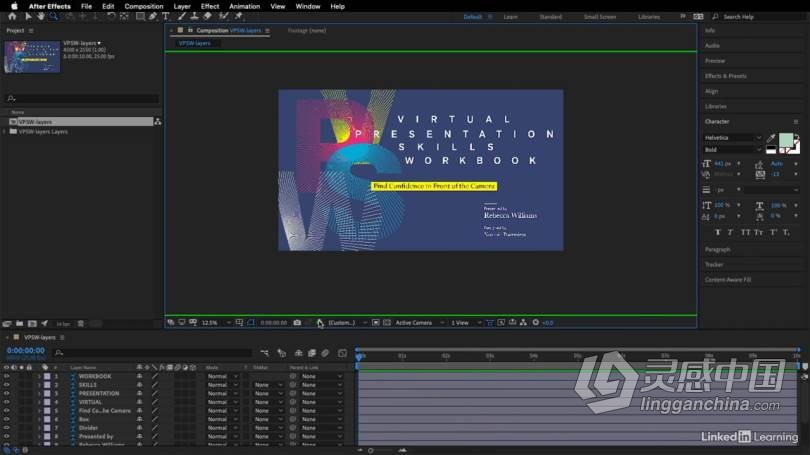The image size is (810, 455).
Task: Click the new folder icon in Project panel
Action: click(19, 324)
